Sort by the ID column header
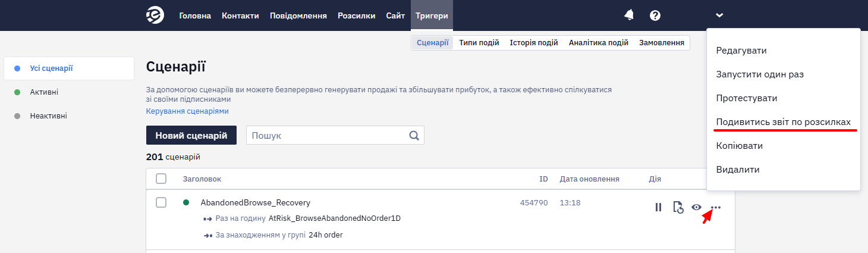The height and width of the screenshot is (253, 868). tap(543, 179)
